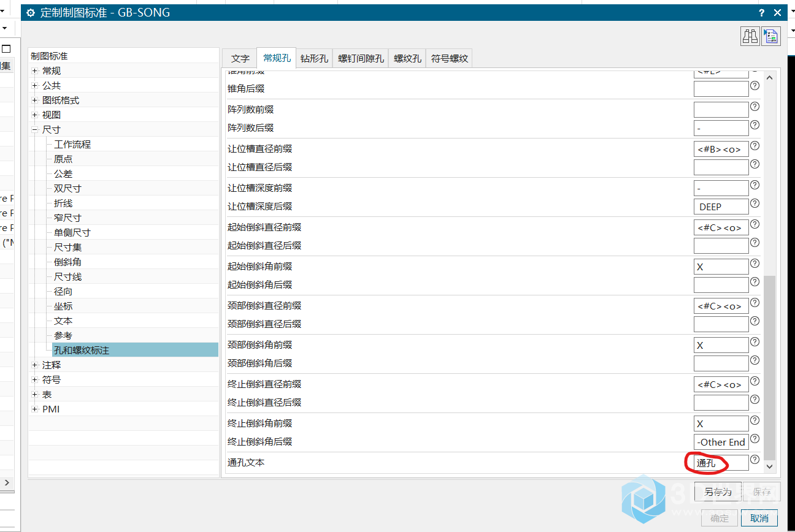Expand the 常规 tree node
Screen dimensions: 795x532
35,71
